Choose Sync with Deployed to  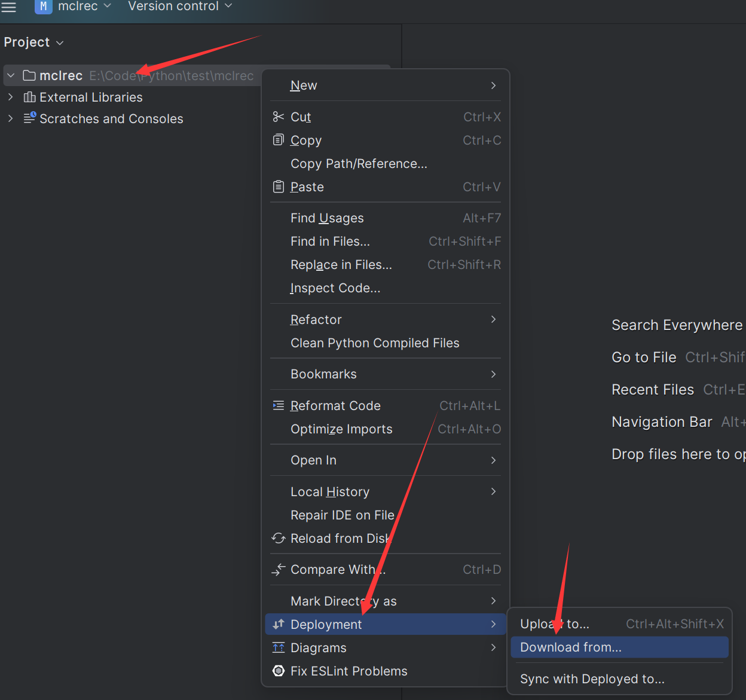(619, 679)
